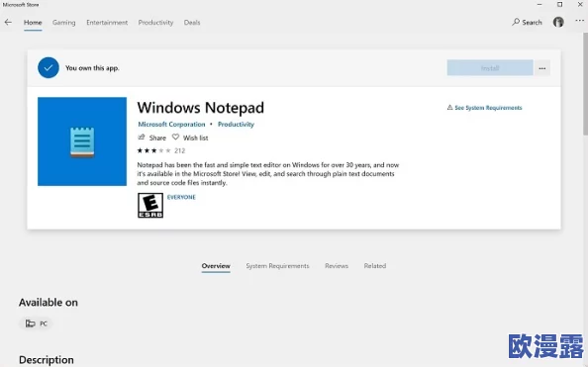Click the vertical scrollbar thumb
Image resolution: width=588 pixels, height=367 pixels.
(585, 84)
